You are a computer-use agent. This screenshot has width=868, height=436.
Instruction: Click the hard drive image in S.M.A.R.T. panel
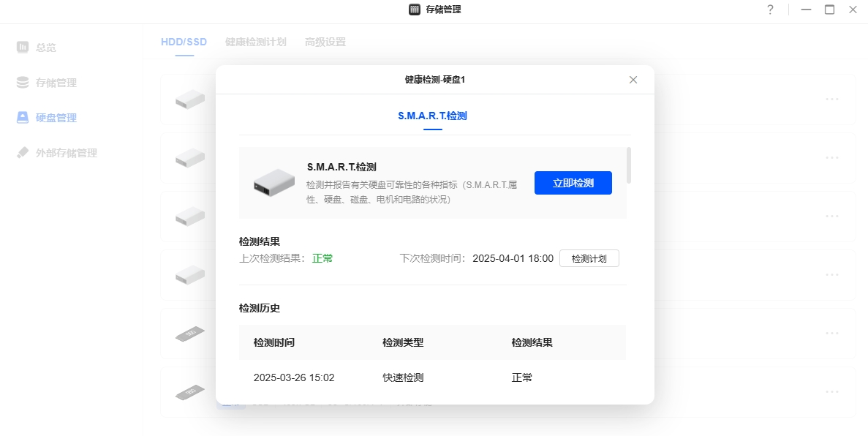pos(274,183)
